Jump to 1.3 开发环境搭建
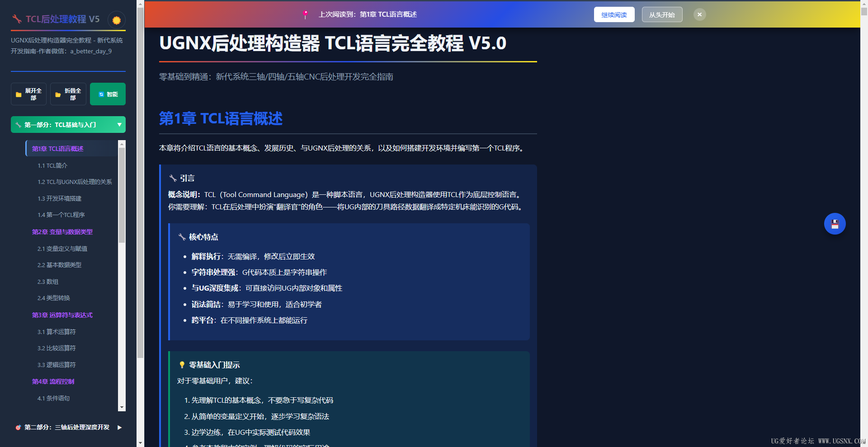868x447 pixels. pyautogui.click(x=59, y=198)
